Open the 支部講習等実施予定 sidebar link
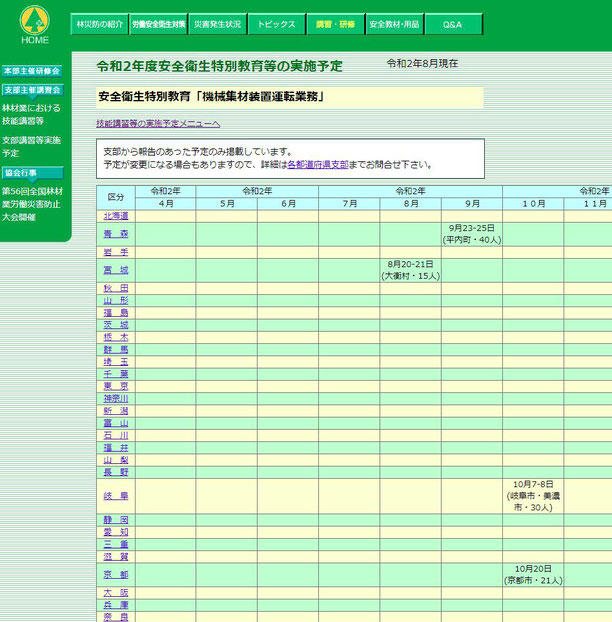This screenshot has height=622, width=612. click(31, 146)
